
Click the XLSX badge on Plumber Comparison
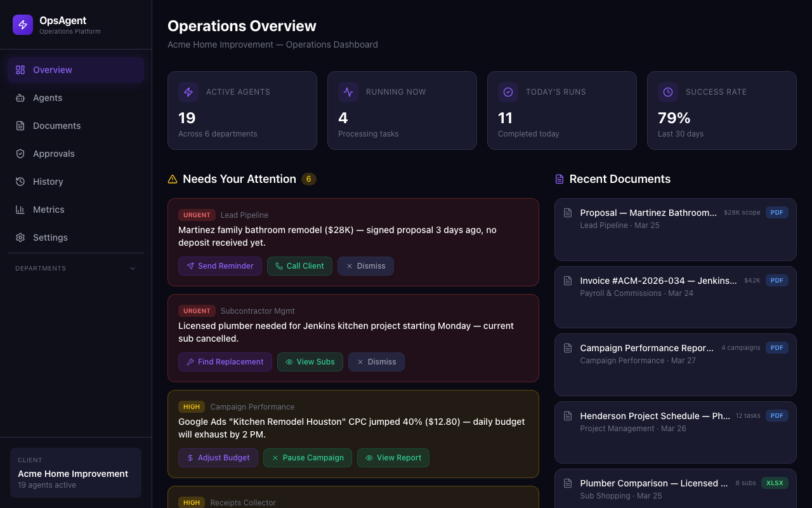[775, 483]
